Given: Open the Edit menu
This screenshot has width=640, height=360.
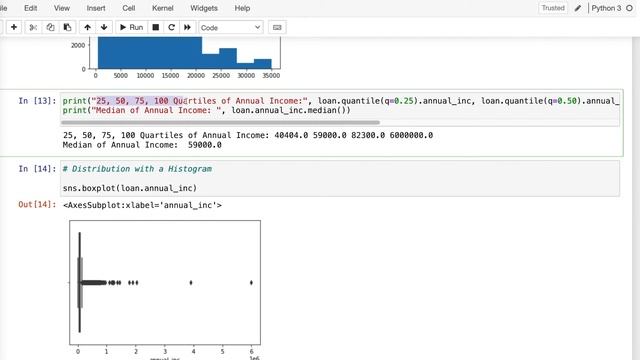Looking at the screenshot, I should click(x=31, y=8).
